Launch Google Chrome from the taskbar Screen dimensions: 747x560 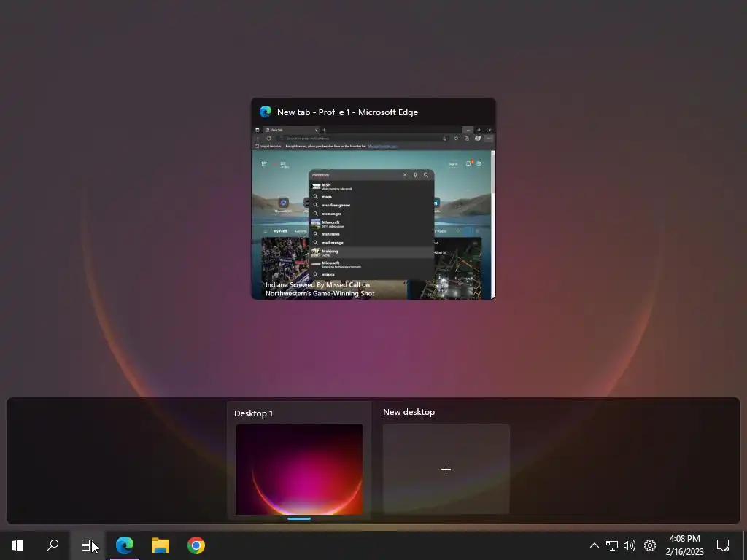pyautogui.click(x=196, y=545)
